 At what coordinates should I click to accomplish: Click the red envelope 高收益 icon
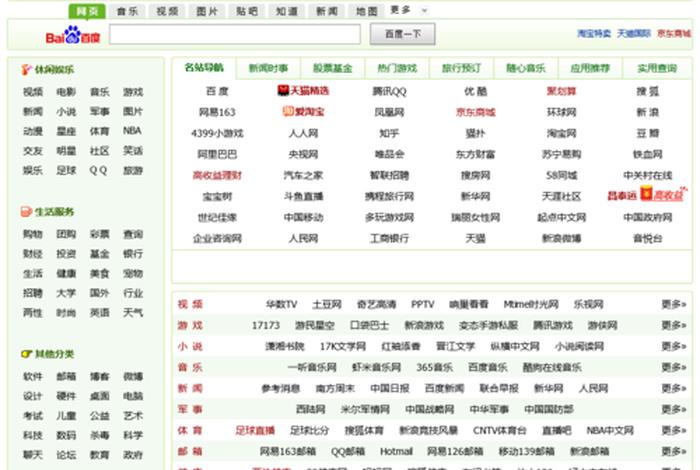(x=646, y=194)
